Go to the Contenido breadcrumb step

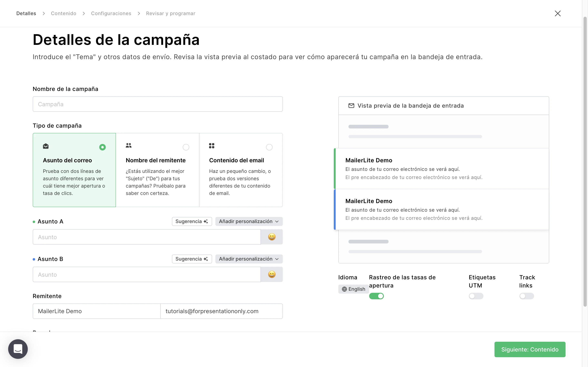point(63,13)
